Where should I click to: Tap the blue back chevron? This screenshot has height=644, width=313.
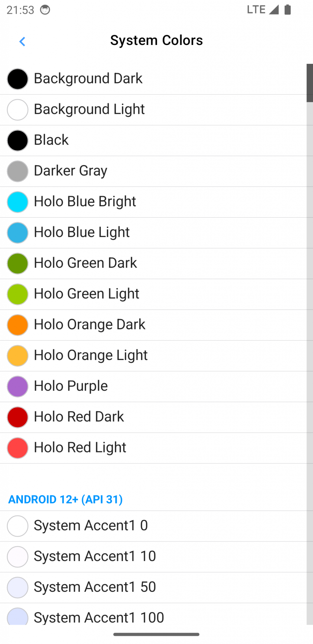(x=22, y=41)
